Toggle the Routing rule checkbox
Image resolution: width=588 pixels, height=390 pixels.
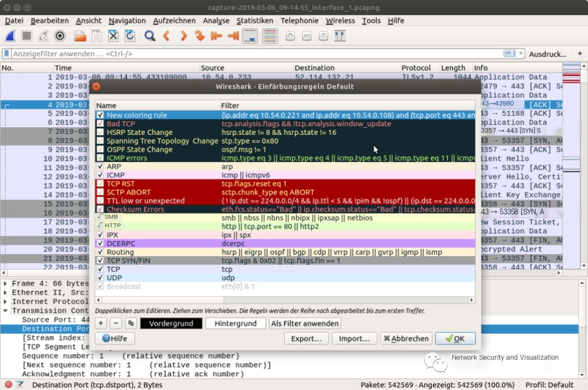pyautogui.click(x=100, y=252)
